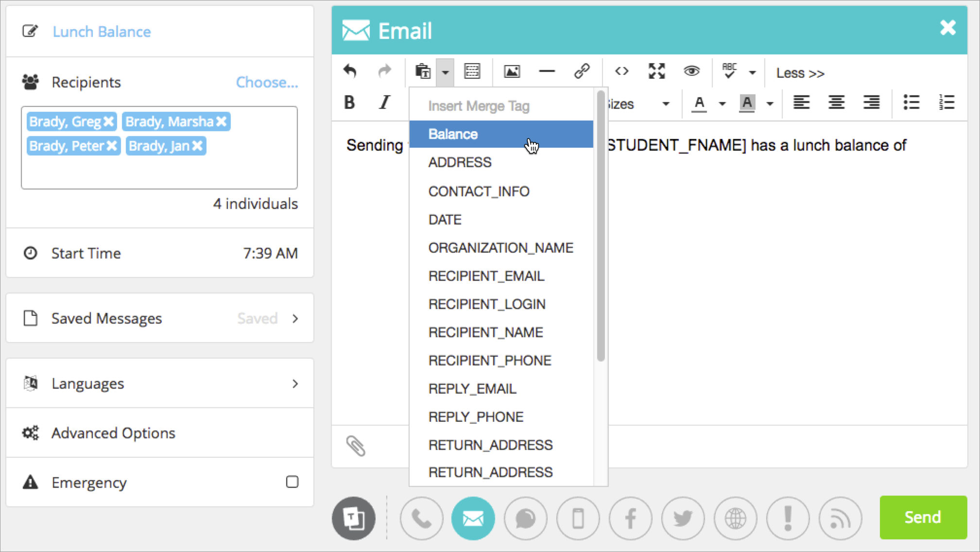Image resolution: width=980 pixels, height=552 pixels.
Task: Click the preview eye icon
Action: click(691, 71)
